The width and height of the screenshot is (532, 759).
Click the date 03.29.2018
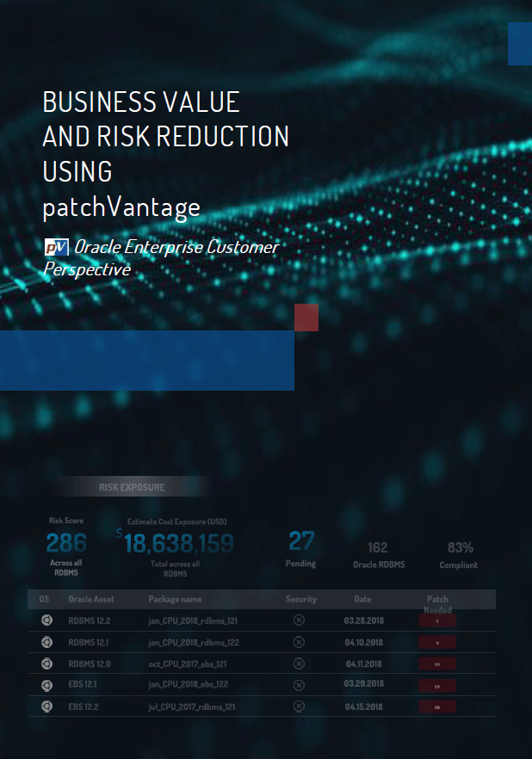click(363, 683)
